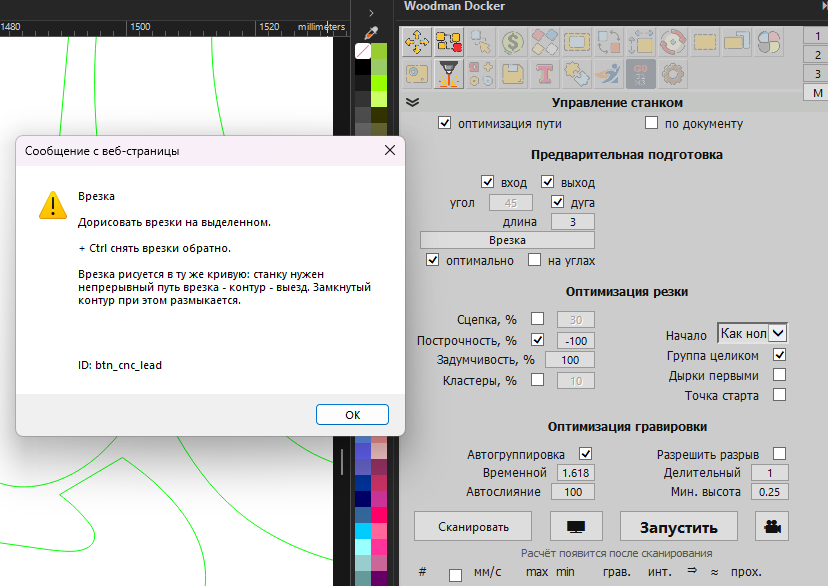Open the dollar sign cost calculator icon
Viewport: 828px width, 586px height.
512,42
